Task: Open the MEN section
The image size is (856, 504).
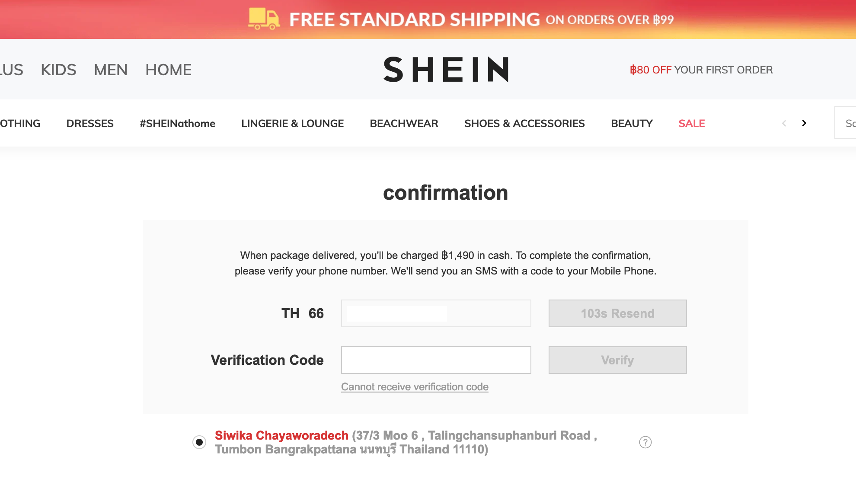Action: point(111,70)
